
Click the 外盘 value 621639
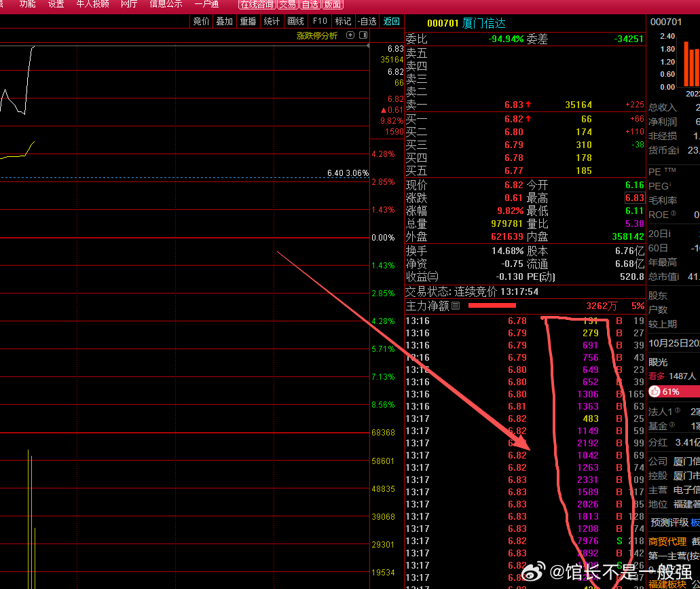[x=506, y=236]
